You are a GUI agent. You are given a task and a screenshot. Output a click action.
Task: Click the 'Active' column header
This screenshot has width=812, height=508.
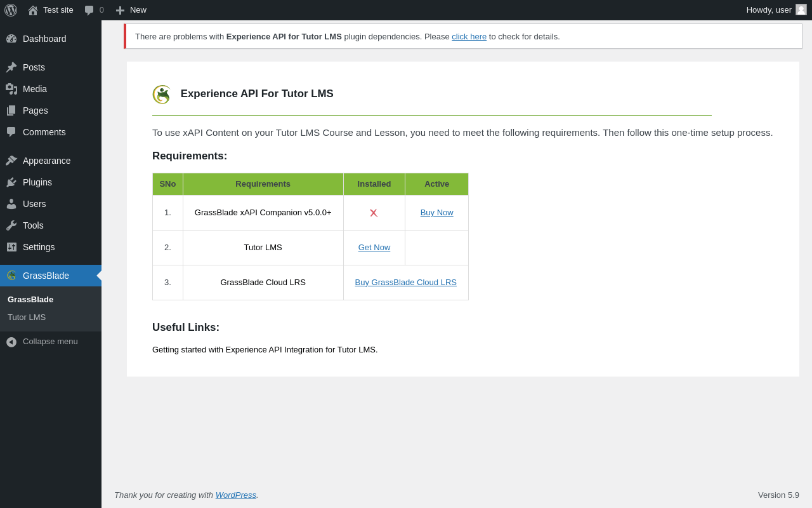(437, 184)
